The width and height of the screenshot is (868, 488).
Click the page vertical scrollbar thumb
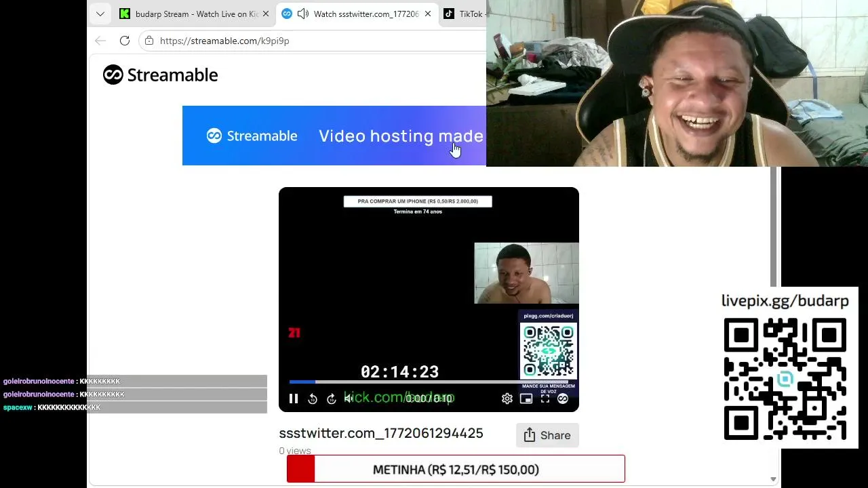click(773, 227)
